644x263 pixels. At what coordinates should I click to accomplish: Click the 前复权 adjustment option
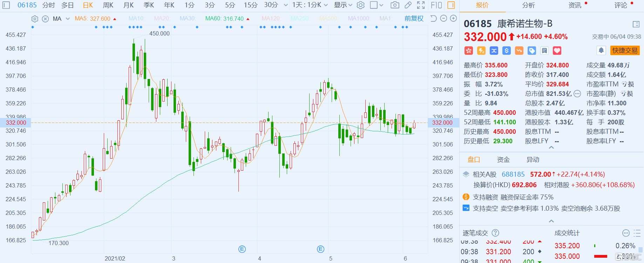(x=414, y=19)
